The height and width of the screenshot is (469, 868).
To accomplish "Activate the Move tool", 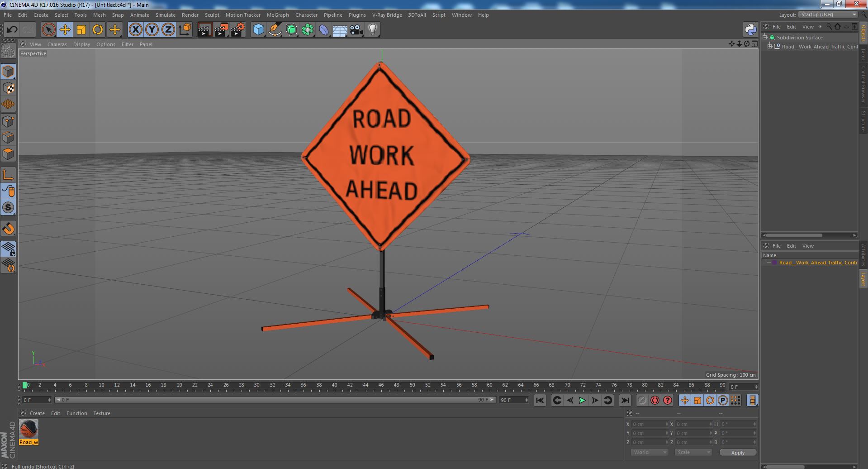I will [65, 30].
